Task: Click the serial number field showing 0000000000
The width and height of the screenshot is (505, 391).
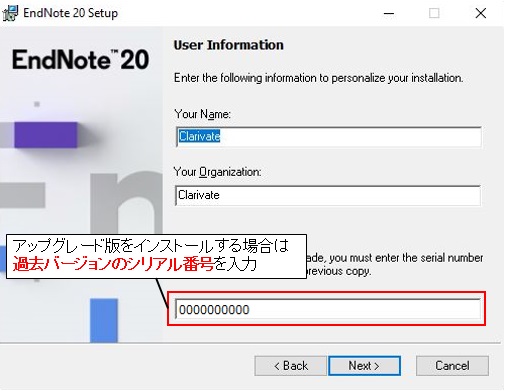Action: tap(328, 309)
